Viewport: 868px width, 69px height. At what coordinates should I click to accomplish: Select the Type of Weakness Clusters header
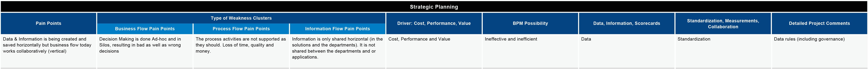click(x=241, y=18)
